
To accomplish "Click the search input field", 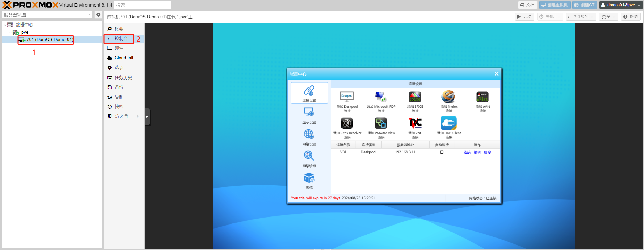I will (142, 5).
